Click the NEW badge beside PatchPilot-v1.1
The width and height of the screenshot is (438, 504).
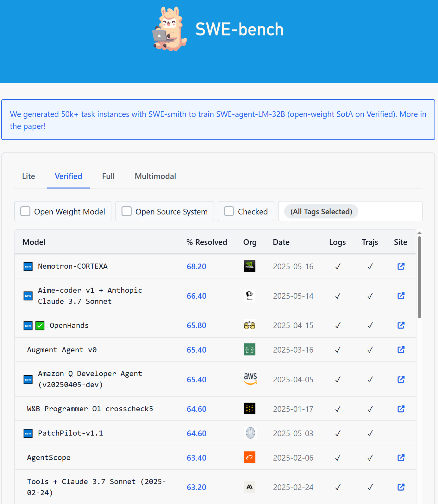click(28, 433)
